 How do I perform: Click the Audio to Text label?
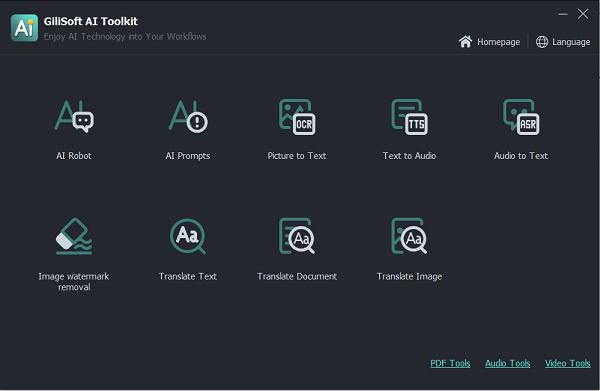tap(521, 156)
